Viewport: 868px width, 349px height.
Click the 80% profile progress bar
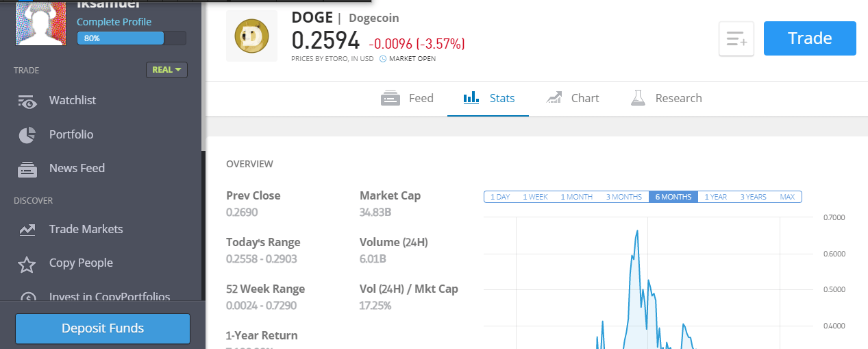point(132,38)
